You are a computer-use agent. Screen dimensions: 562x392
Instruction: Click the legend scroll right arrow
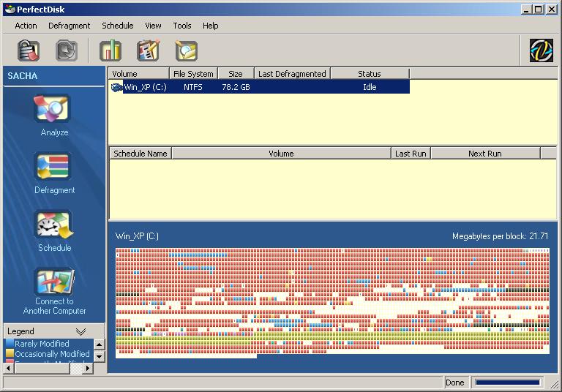point(88,368)
